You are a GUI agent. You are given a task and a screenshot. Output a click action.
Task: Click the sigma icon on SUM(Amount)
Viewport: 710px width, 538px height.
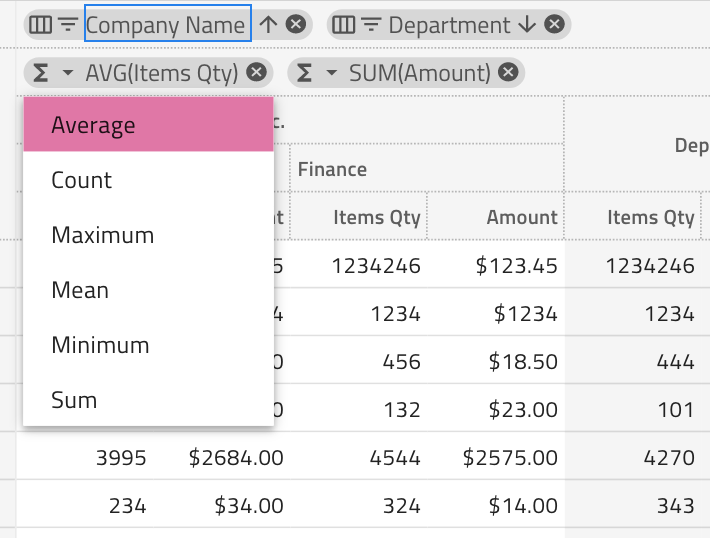pos(305,72)
